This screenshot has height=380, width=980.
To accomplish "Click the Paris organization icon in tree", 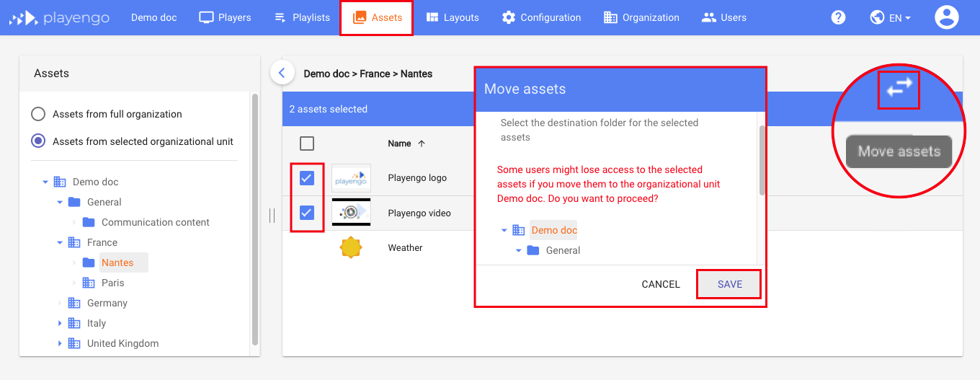I will click(x=89, y=283).
